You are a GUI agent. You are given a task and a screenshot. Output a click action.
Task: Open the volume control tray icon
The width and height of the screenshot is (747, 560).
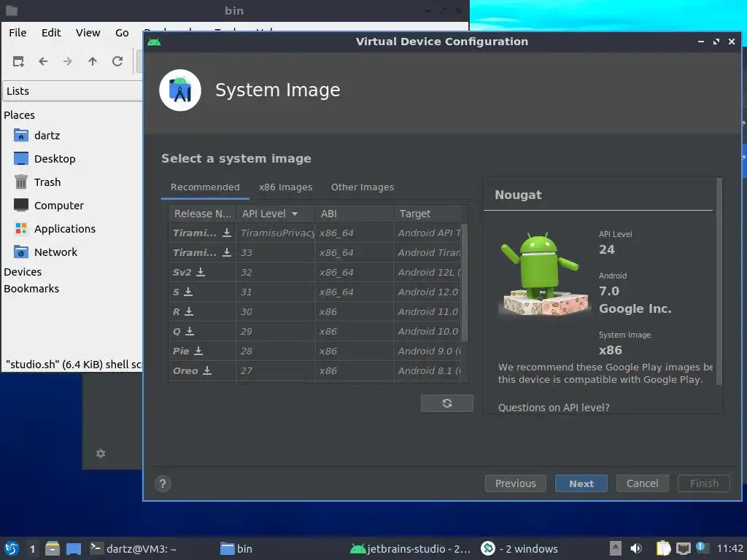click(x=636, y=548)
